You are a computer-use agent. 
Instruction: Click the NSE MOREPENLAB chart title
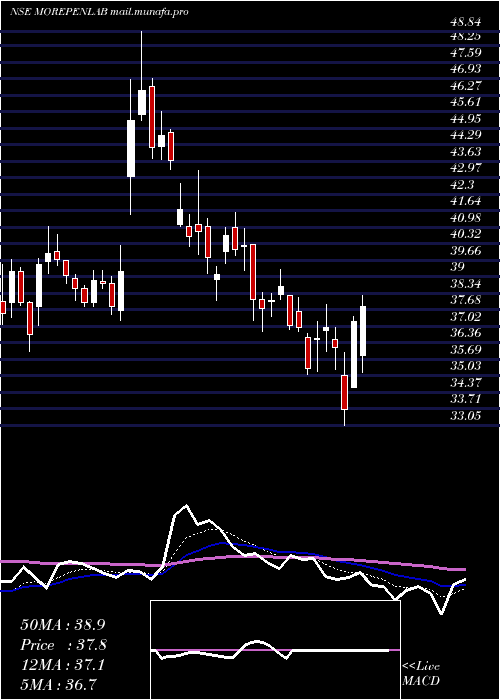99,12
